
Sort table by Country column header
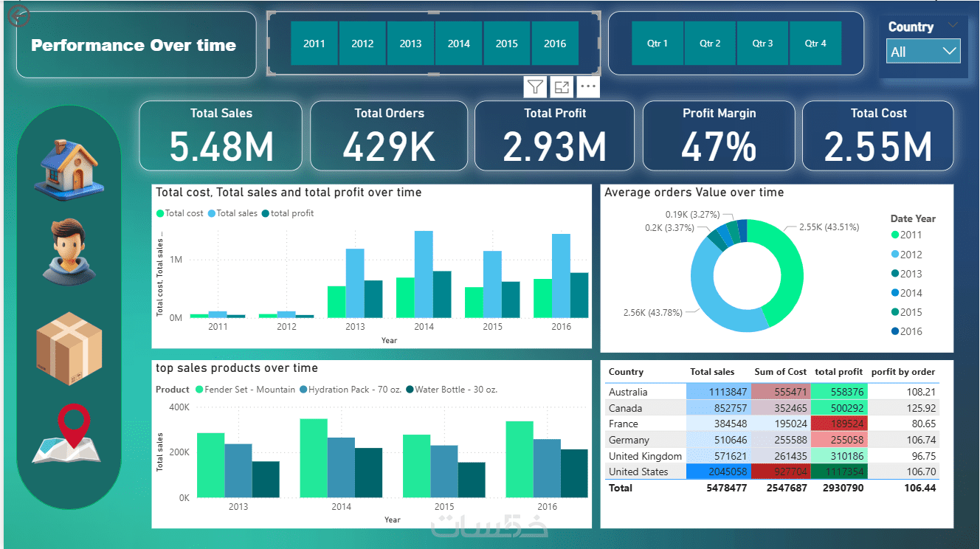click(x=626, y=372)
